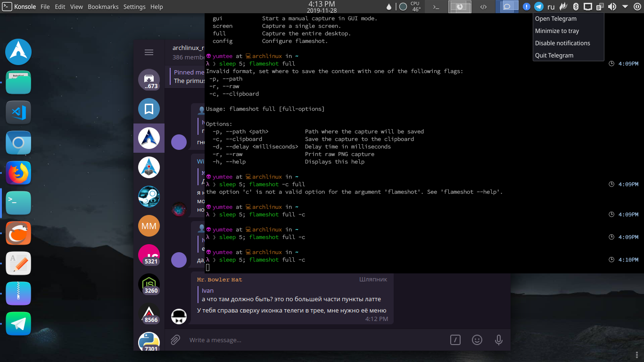Open Telegram from the dock
The height and width of the screenshot is (362, 644).
[x=18, y=324]
